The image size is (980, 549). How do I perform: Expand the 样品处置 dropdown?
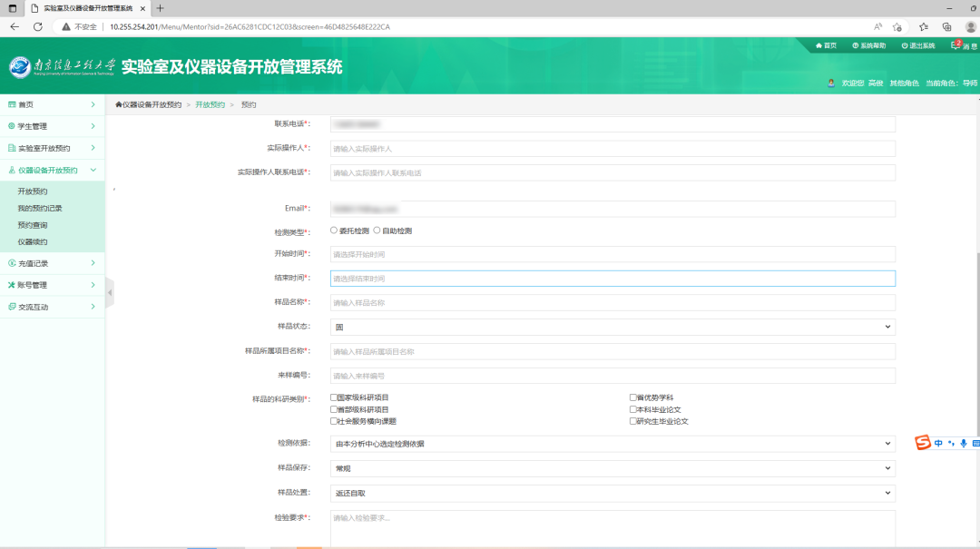point(612,493)
